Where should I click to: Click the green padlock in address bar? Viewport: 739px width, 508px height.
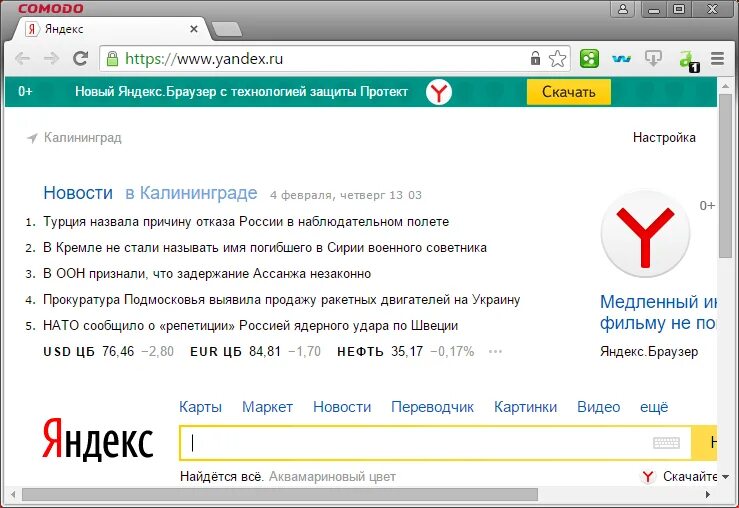tap(112, 58)
